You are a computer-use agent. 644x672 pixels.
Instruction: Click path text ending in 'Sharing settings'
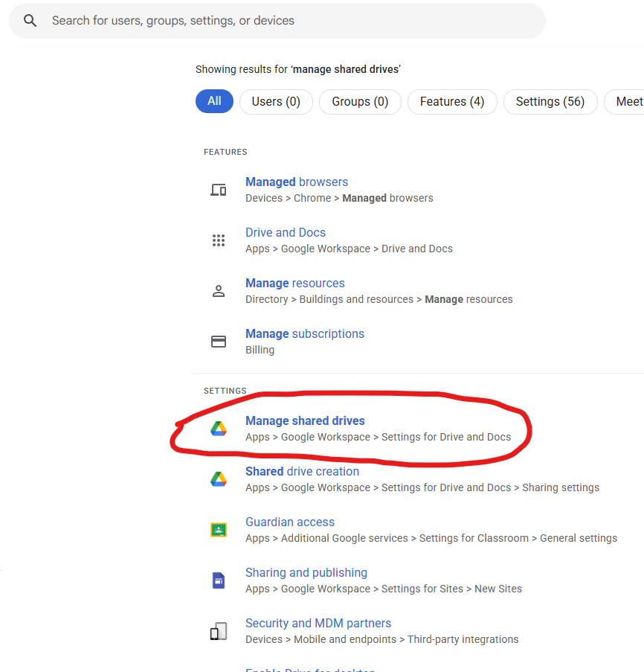click(422, 487)
